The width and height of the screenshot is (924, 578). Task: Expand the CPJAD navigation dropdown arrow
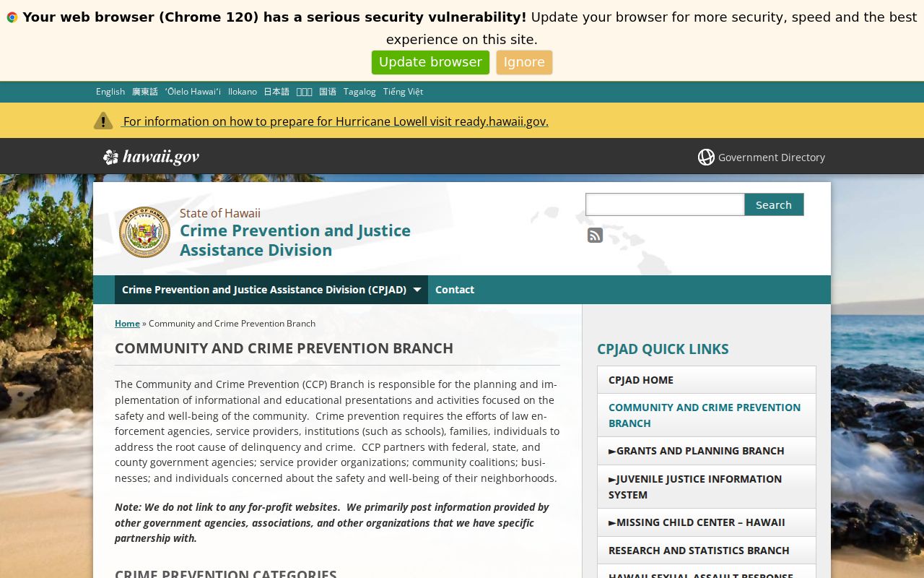pos(417,290)
